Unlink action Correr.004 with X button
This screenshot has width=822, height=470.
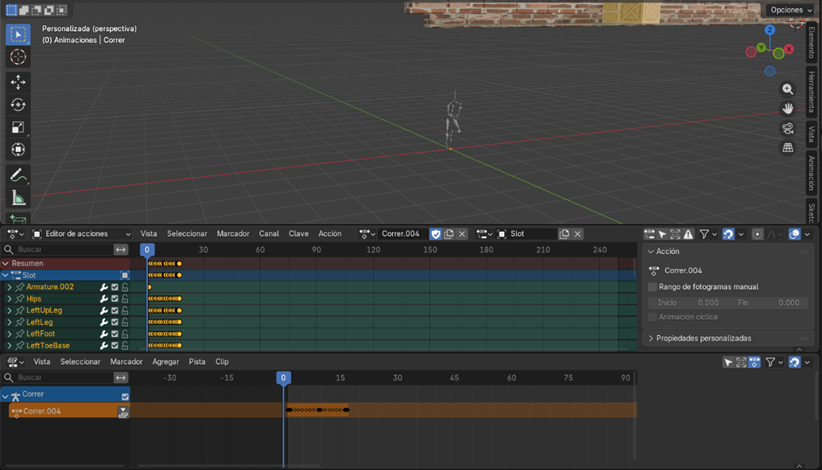[x=462, y=234]
